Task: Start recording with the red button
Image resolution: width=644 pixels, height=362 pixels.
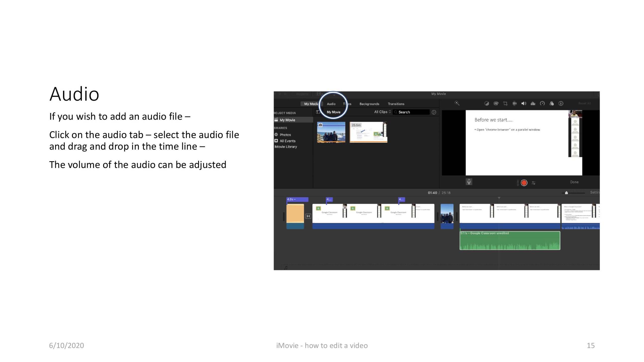Action: coord(524,183)
